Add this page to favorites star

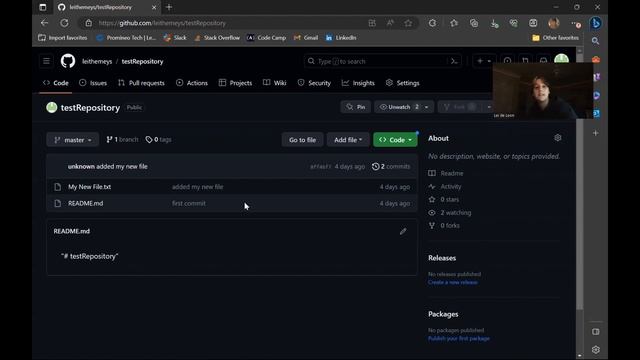[408, 23]
